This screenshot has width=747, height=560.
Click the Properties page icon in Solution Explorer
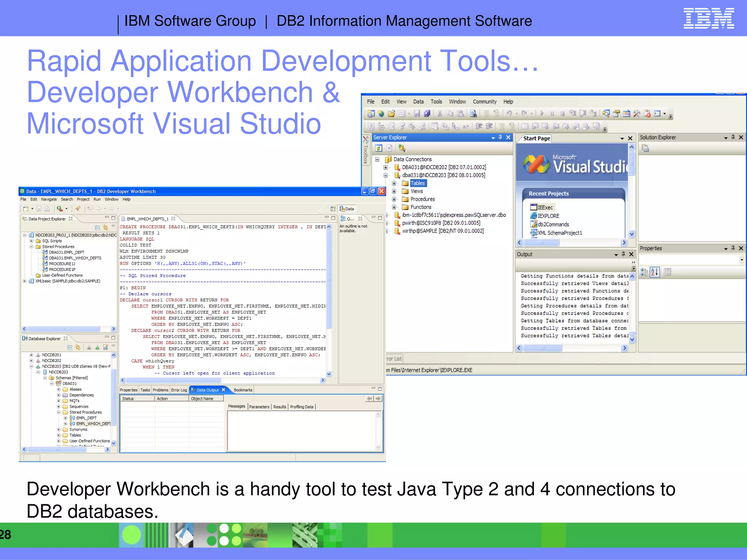(x=645, y=148)
